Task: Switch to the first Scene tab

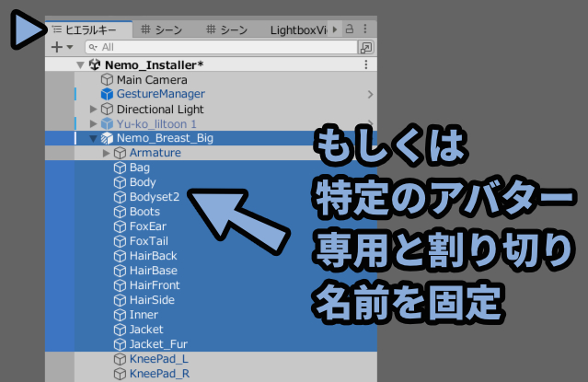Action: tap(162, 29)
